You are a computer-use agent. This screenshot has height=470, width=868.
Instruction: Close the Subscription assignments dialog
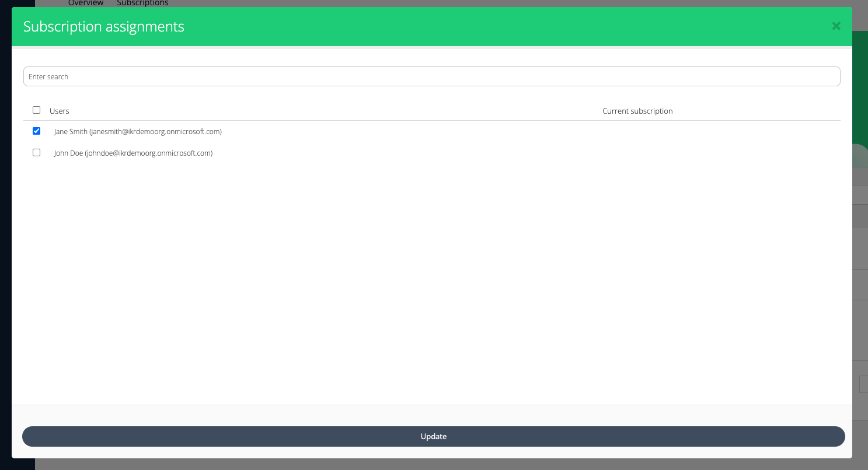point(836,26)
